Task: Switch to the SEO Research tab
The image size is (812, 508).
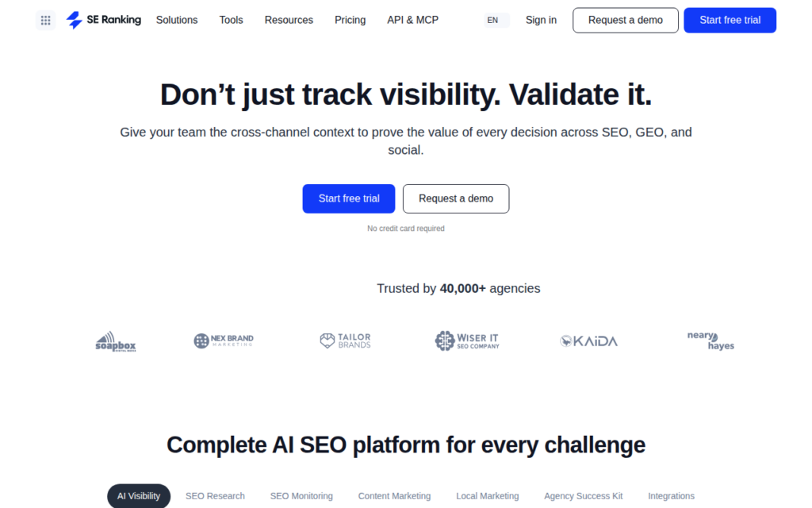Action: point(215,496)
